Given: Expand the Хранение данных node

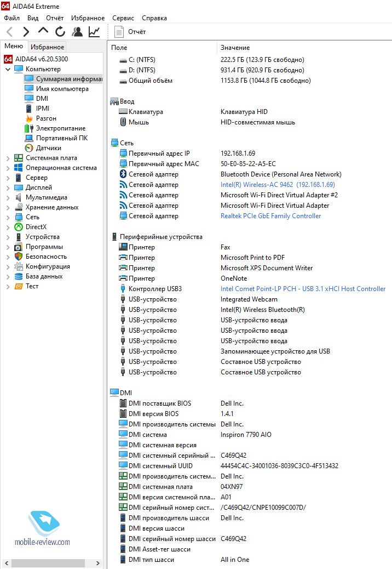Looking at the screenshot, I should (x=8, y=208).
